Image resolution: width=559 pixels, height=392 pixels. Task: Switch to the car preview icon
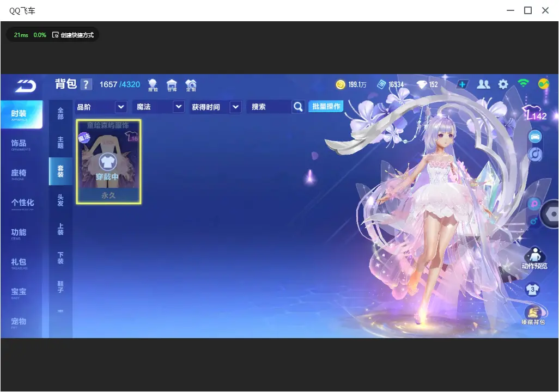coord(535,137)
